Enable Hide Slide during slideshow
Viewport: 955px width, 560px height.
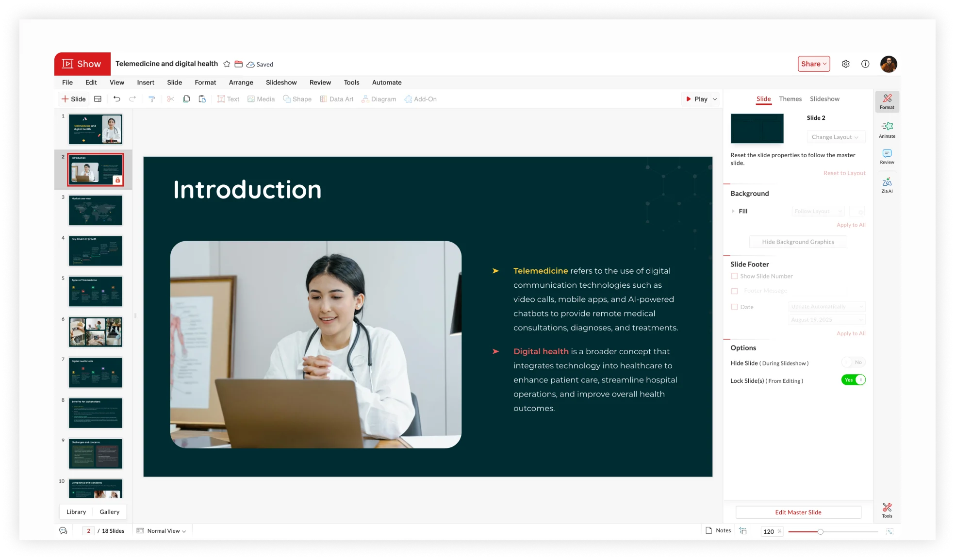pos(853,362)
